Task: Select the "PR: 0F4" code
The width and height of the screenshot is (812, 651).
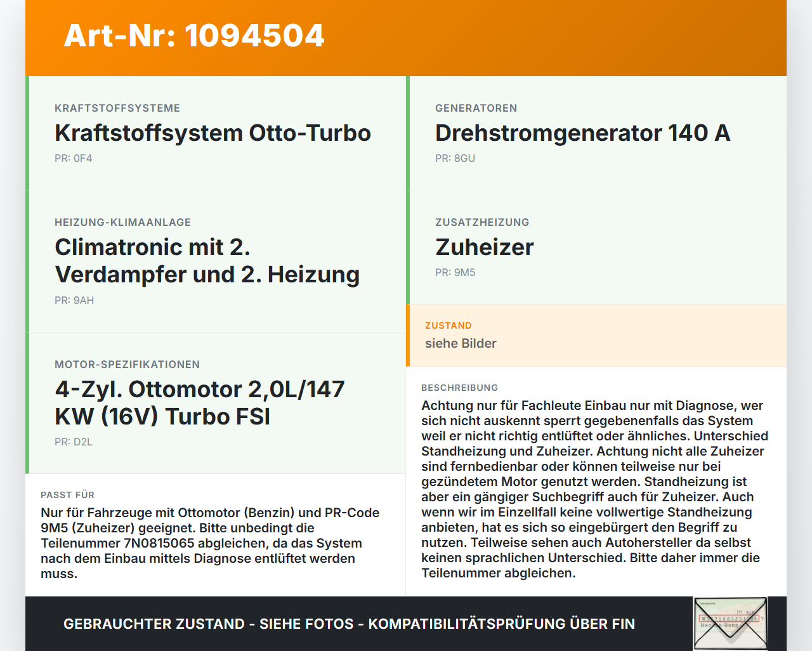Action: tap(74, 158)
